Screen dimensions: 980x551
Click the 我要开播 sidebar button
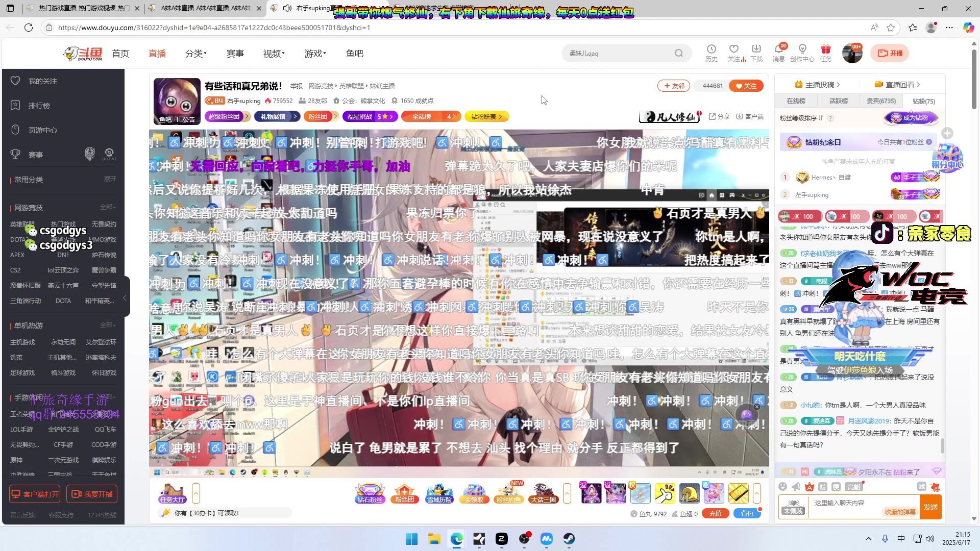(x=92, y=494)
